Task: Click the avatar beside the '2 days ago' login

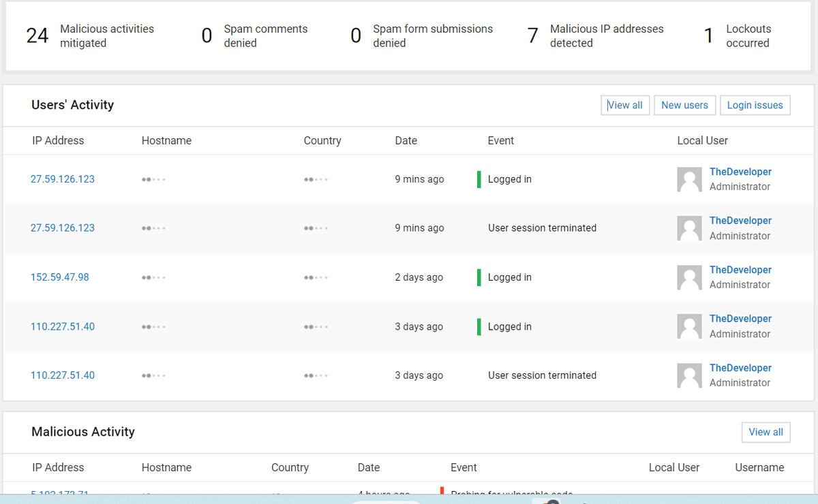Action: [689, 277]
